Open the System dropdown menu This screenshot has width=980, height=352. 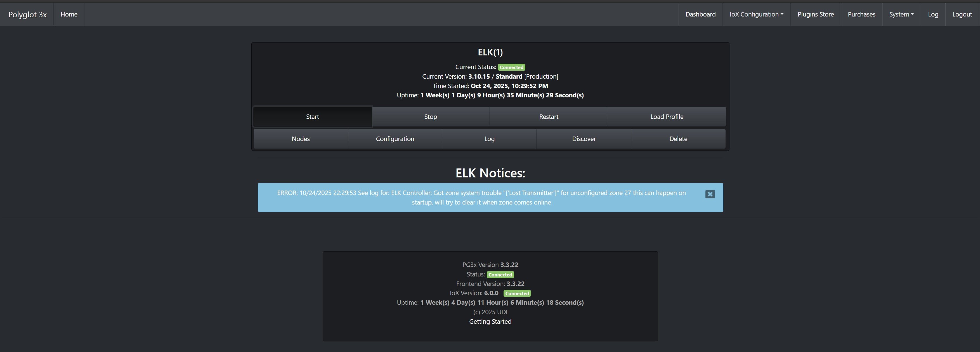pos(901,15)
